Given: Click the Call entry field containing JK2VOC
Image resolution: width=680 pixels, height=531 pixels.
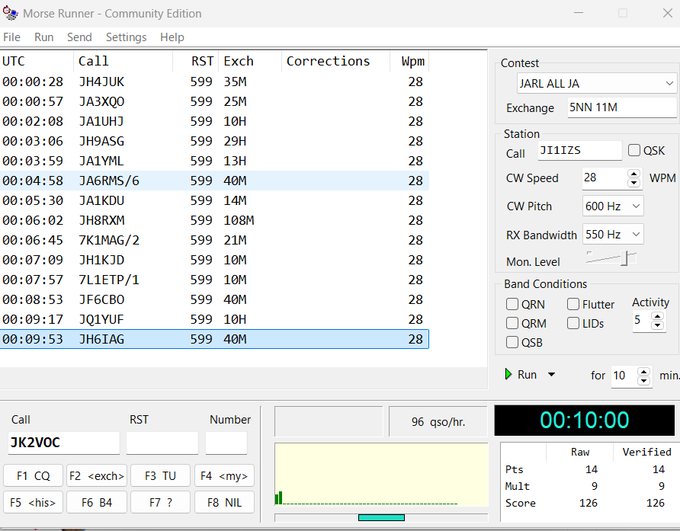Looking at the screenshot, I should (x=64, y=442).
